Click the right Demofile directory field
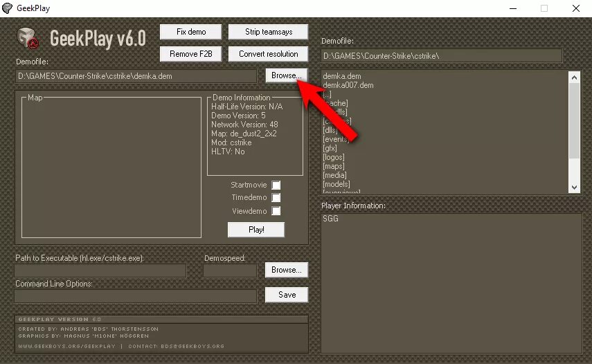The image size is (592, 364). point(442,56)
